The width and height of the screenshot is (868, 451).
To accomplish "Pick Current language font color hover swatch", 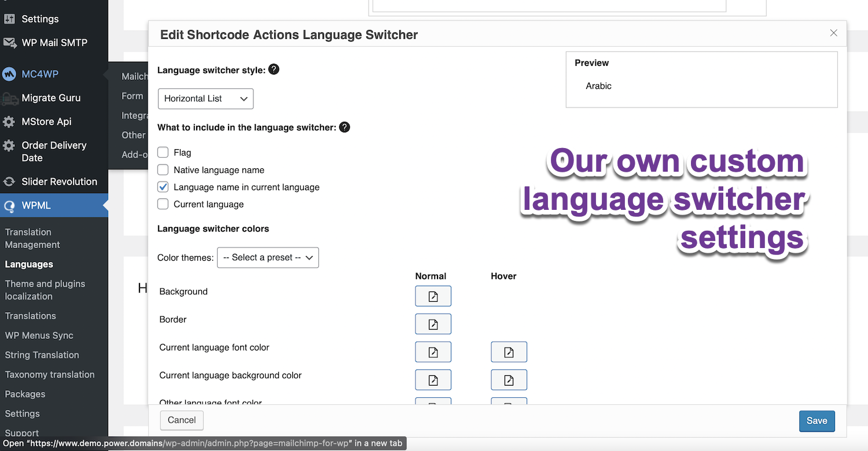I will tap(509, 352).
